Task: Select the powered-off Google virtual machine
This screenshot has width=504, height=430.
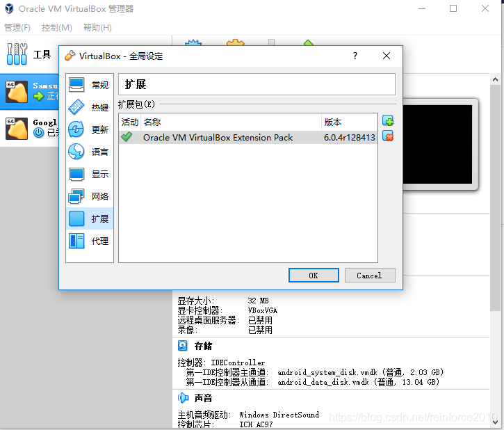Action: 29,128
